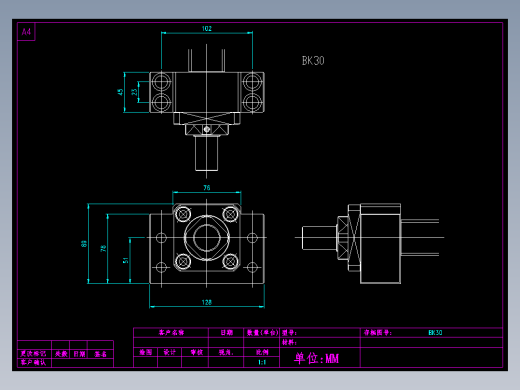
Task: Click the 1:1 scale value
Action: pyautogui.click(x=262, y=362)
